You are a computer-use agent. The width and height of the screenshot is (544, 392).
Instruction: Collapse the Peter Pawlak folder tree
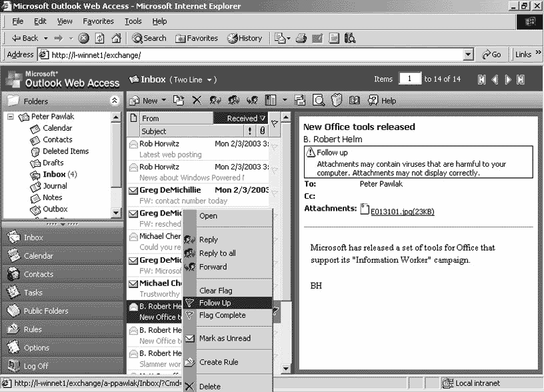11,117
